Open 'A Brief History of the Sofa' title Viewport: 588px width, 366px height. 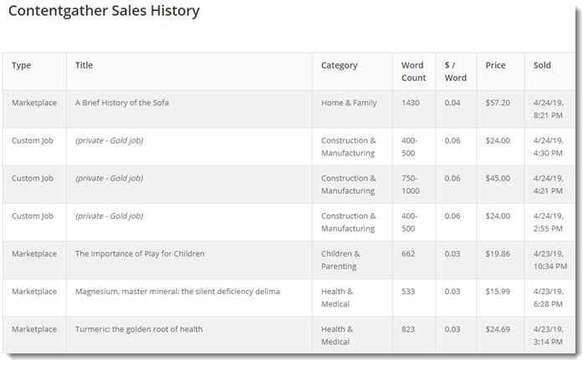click(122, 103)
